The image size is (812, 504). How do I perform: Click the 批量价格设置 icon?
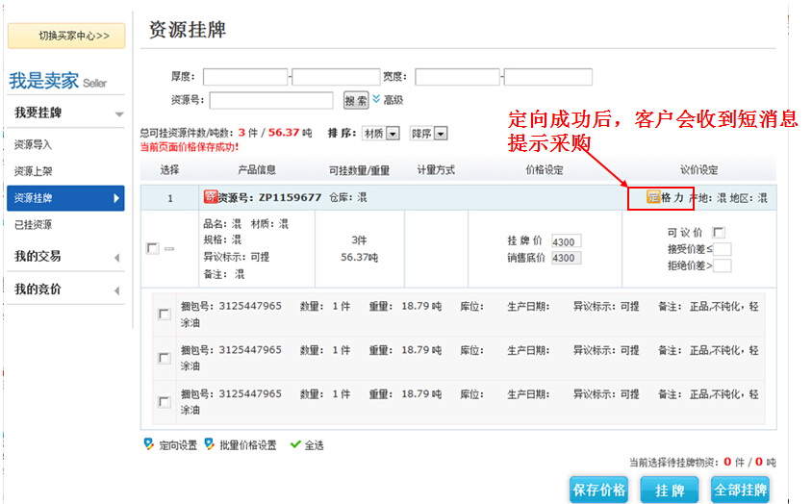[210, 444]
